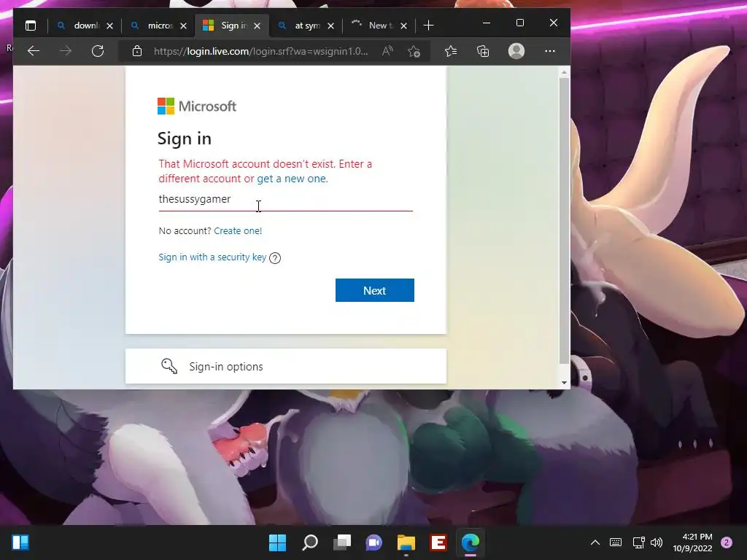This screenshot has height=560, width=747.
Task: Click the Microsoft logo
Action: [x=197, y=106]
